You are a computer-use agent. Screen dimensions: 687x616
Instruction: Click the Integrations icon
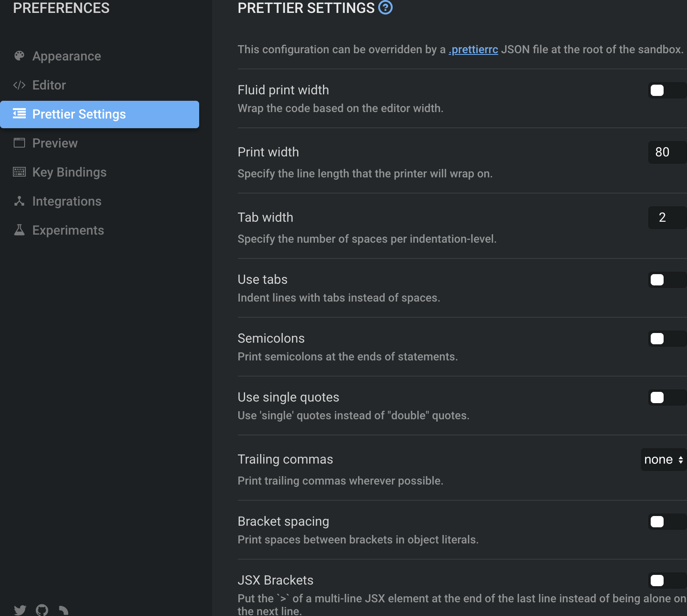(x=19, y=201)
